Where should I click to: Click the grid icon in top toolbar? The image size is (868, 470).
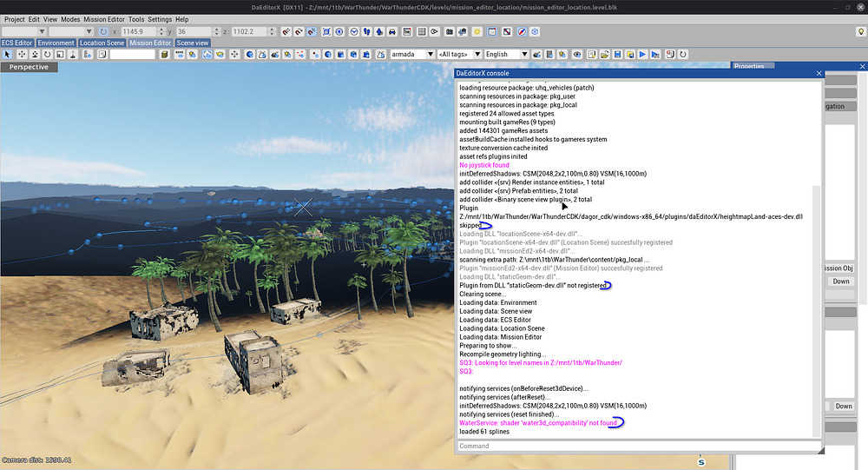(x=422, y=31)
